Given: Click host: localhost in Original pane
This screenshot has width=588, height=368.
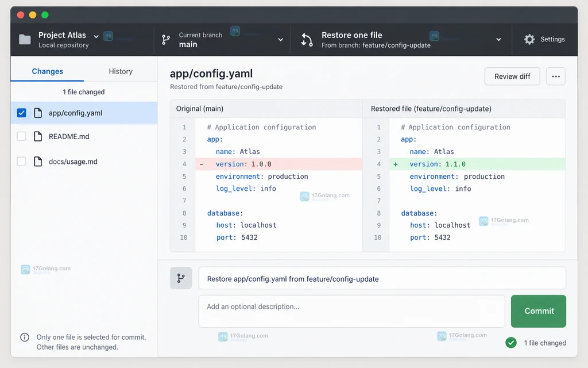Looking at the screenshot, I should [x=246, y=225].
